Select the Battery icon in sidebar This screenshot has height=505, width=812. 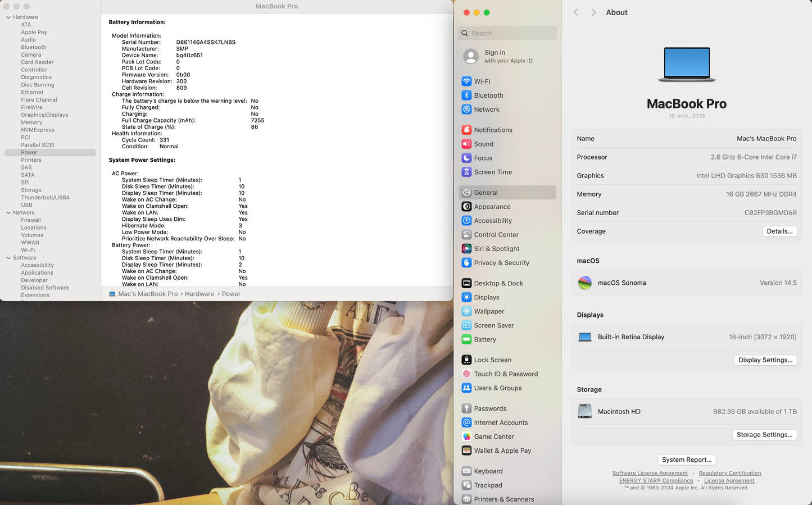click(x=466, y=340)
